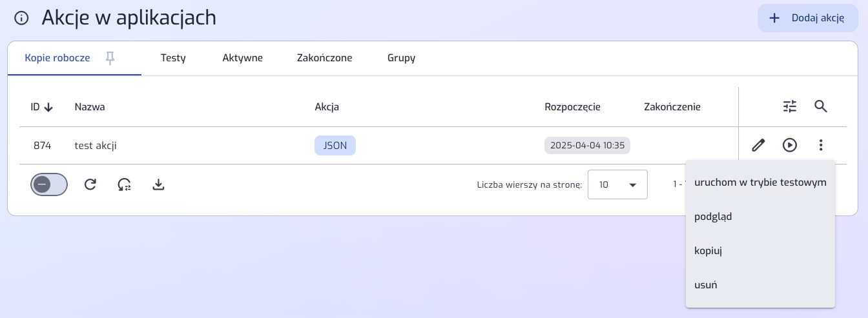Download the table with the export icon

[x=159, y=185]
